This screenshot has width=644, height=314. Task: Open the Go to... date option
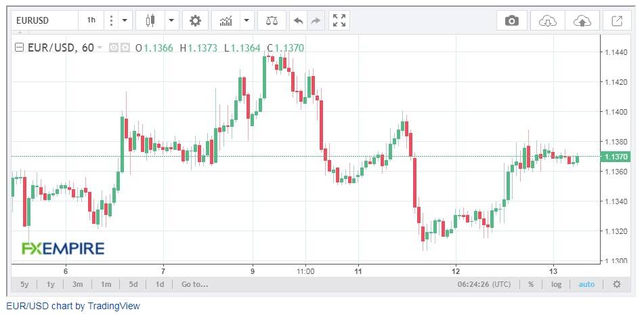click(x=194, y=284)
